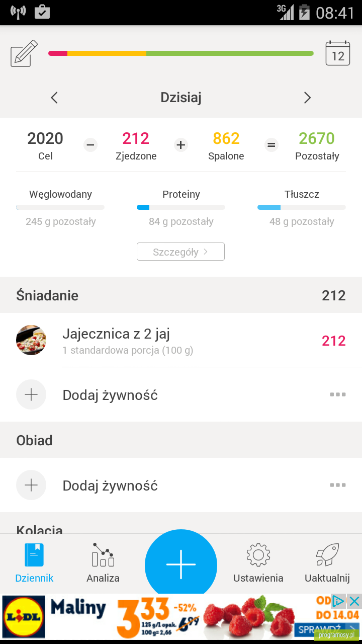Image resolution: width=362 pixels, height=644 pixels.
Task: Open Obiad three-dot options menu
Action: point(338,485)
